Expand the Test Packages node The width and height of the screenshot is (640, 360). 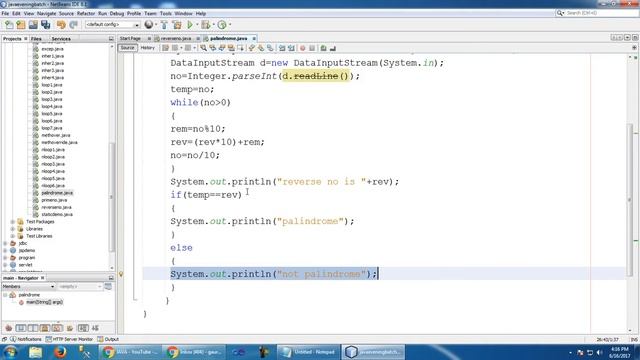[13, 222]
